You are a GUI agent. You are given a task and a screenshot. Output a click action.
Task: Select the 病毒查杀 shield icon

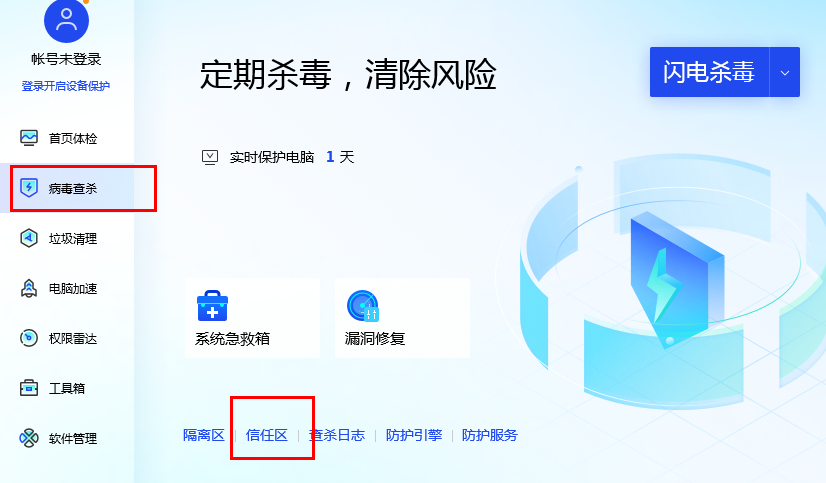pyautogui.click(x=29, y=188)
